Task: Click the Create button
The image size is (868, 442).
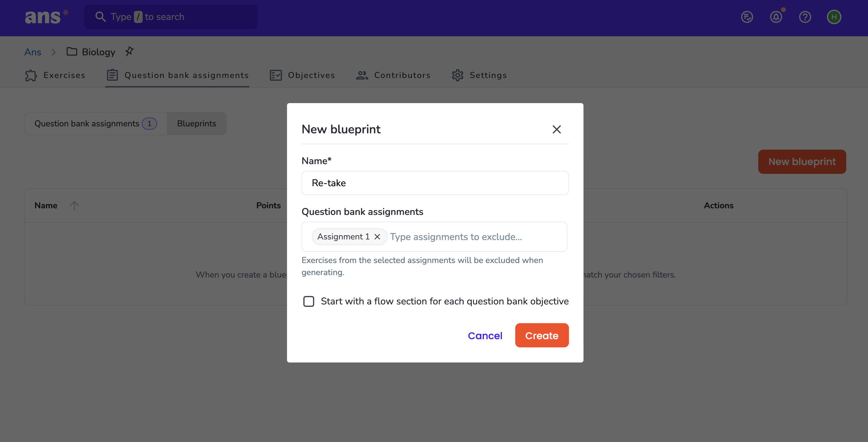Action: coord(542,336)
